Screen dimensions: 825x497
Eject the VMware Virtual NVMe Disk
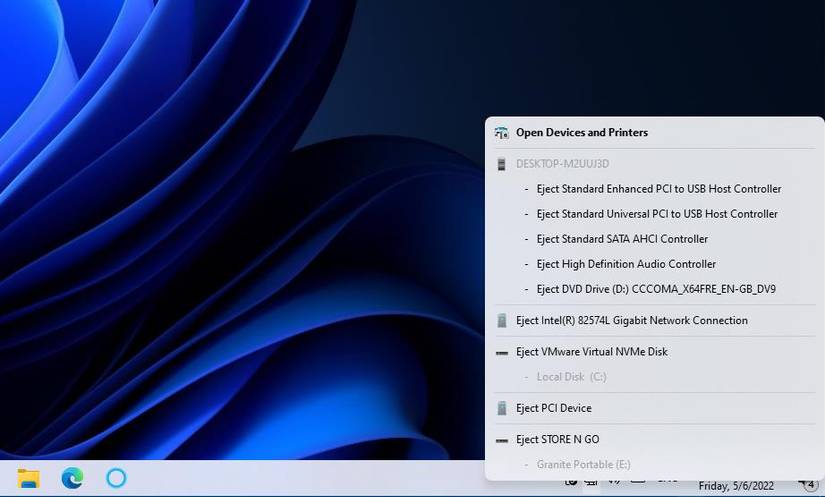(x=591, y=352)
